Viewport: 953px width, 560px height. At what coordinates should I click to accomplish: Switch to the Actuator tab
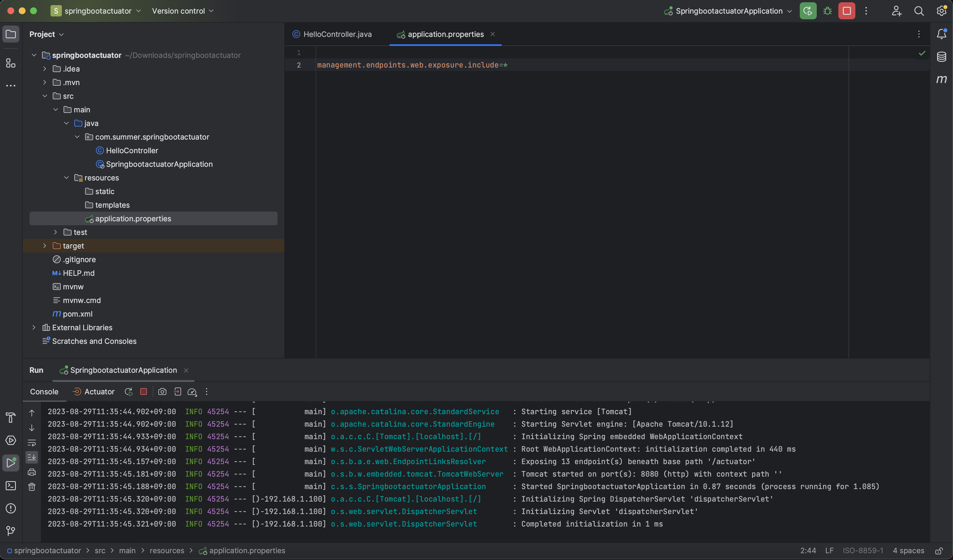coord(93,392)
